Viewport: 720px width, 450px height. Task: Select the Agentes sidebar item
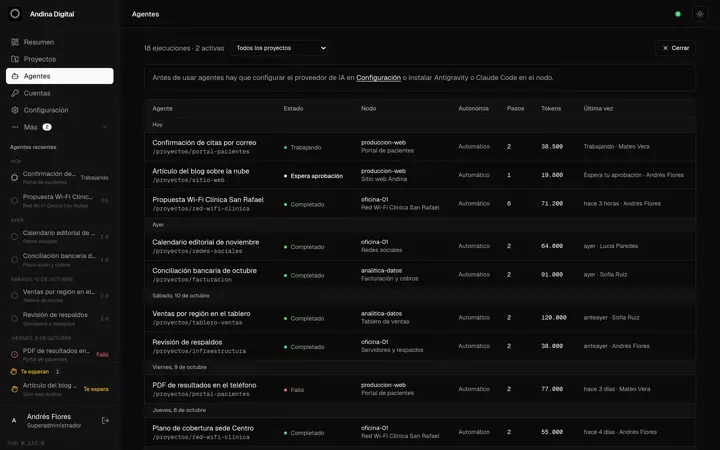pos(60,76)
